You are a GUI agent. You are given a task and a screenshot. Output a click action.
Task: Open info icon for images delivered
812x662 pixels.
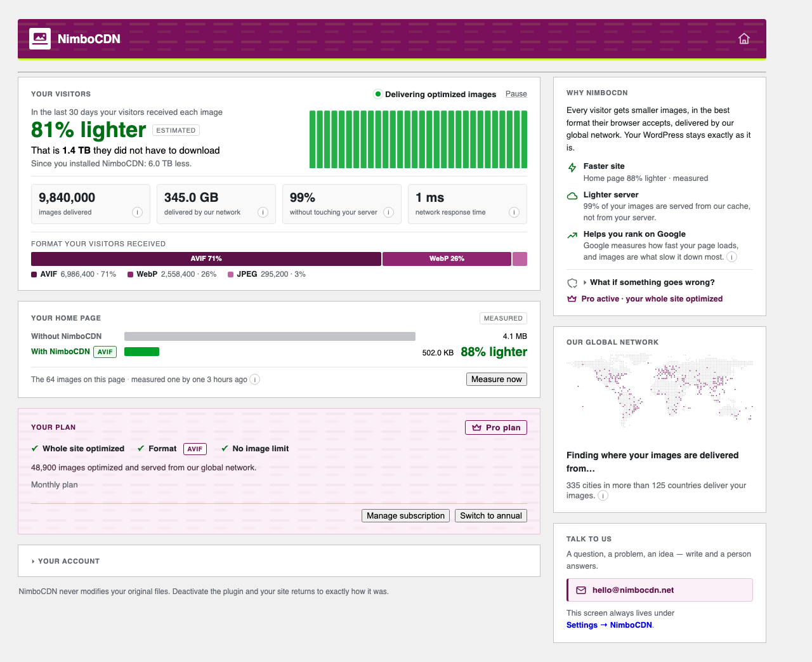click(x=137, y=212)
